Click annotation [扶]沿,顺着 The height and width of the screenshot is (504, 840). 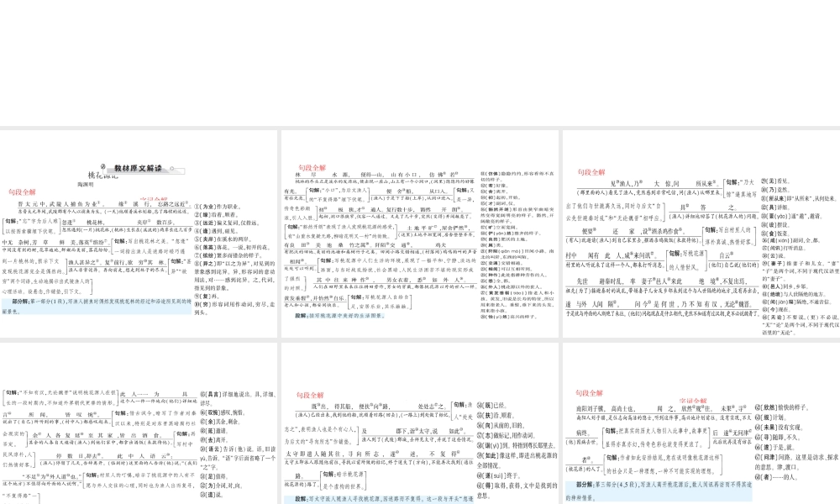495,416
